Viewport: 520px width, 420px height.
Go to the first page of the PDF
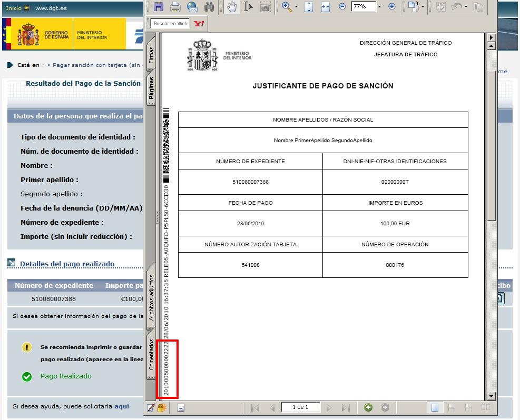tap(255, 407)
